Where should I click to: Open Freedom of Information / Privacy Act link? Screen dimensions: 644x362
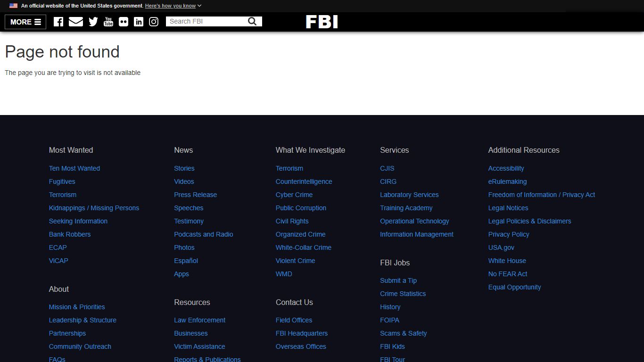click(542, 195)
